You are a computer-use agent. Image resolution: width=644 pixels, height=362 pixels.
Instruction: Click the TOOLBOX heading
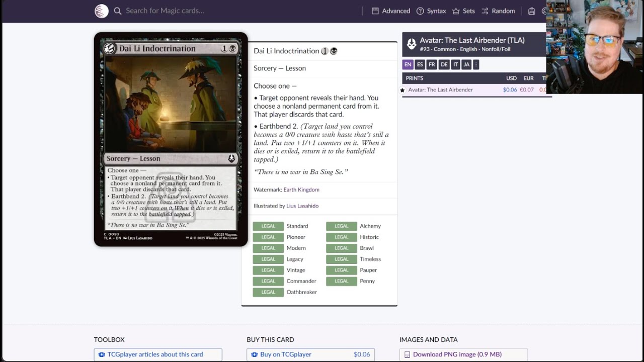click(109, 340)
